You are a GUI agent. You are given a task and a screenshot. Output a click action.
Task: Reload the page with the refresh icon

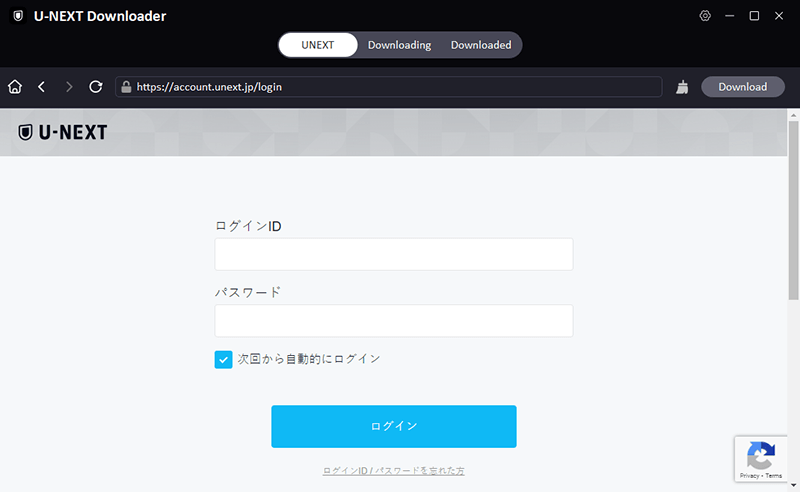96,87
